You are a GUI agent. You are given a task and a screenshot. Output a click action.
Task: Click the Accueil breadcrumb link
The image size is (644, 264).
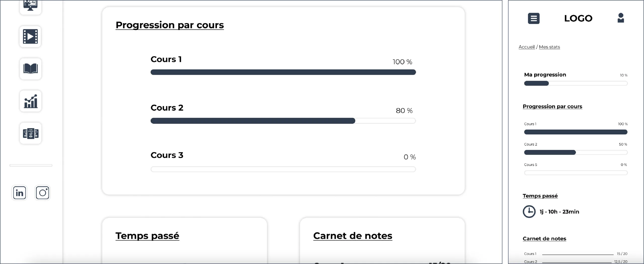tap(527, 47)
